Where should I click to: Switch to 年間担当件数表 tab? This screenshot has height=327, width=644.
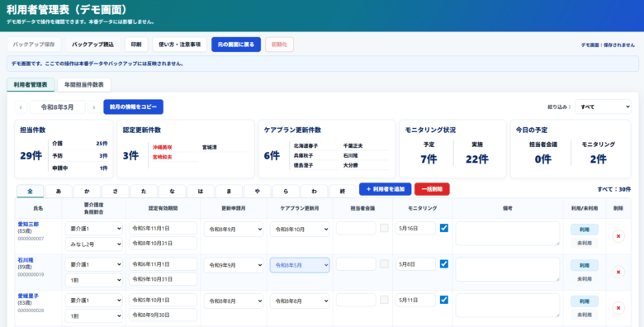[x=84, y=84]
